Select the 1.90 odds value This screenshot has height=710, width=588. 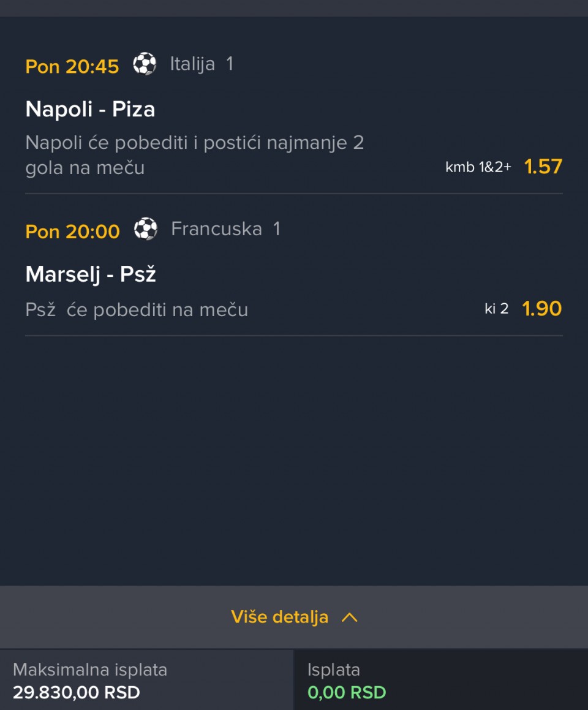[x=541, y=309]
